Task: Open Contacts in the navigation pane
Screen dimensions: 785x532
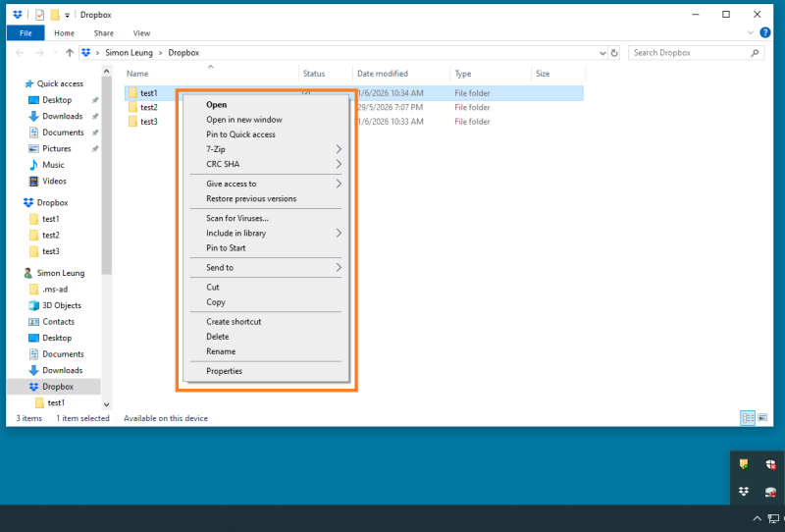Action: click(58, 322)
